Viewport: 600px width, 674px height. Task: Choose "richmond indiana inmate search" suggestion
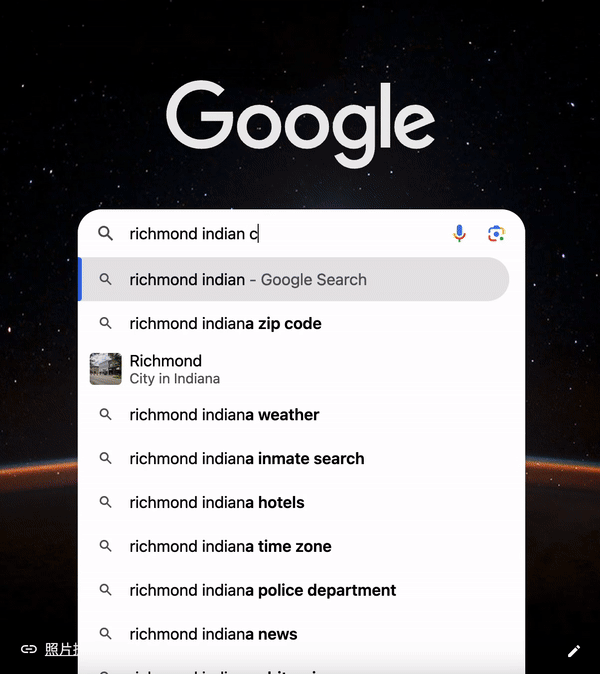pyautogui.click(x=247, y=459)
